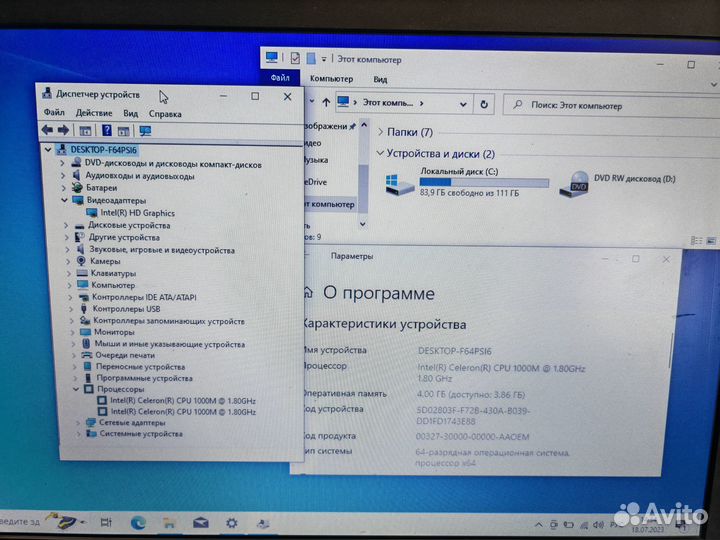Click the Up arrow in Explorer navigation
Viewport: 720px width, 540px height.
pos(326,102)
